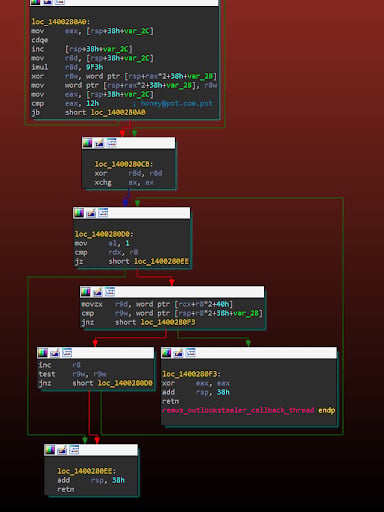The image size is (384, 512).
Task: Click the listing view icon on loc_1400280F3 node
Action: 190,352
